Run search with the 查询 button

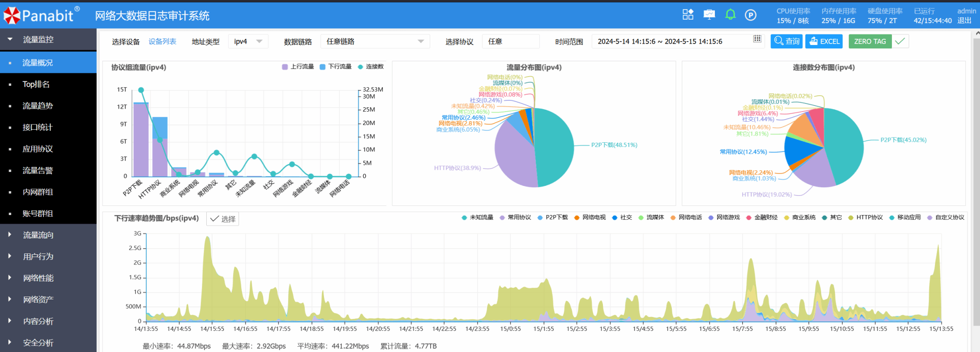(x=786, y=41)
